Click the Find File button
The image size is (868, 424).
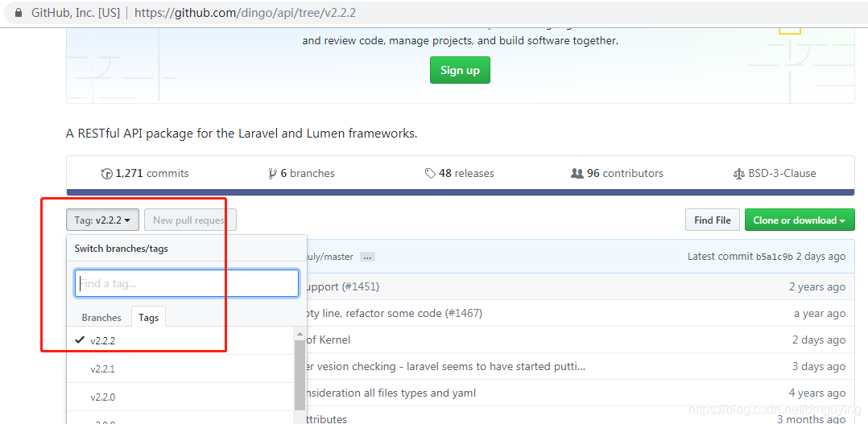[x=713, y=220]
